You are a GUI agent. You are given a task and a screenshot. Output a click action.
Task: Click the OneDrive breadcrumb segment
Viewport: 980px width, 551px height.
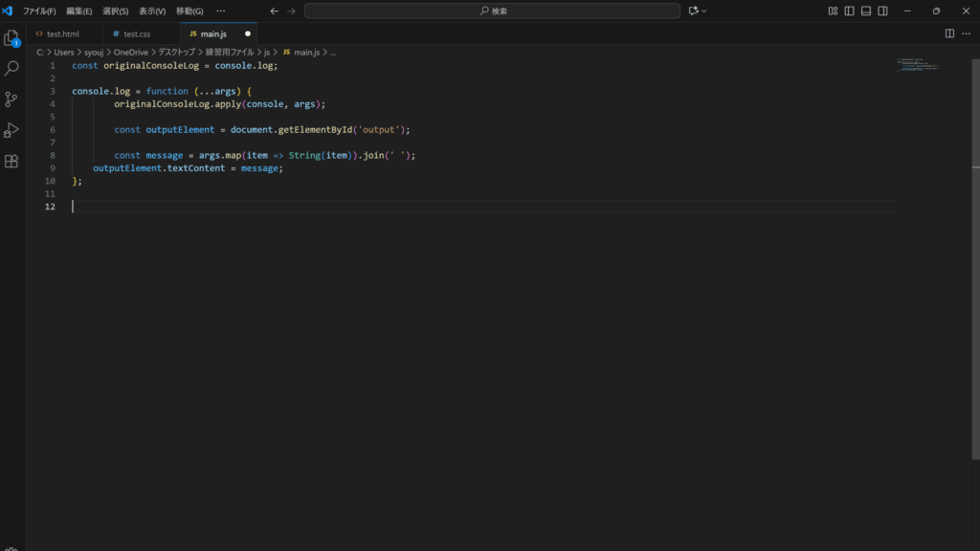(131, 52)
